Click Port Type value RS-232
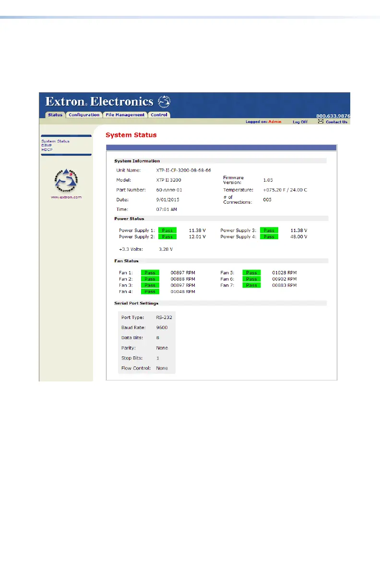Screen dimensions: 380x588 click(x=164, y=318)
